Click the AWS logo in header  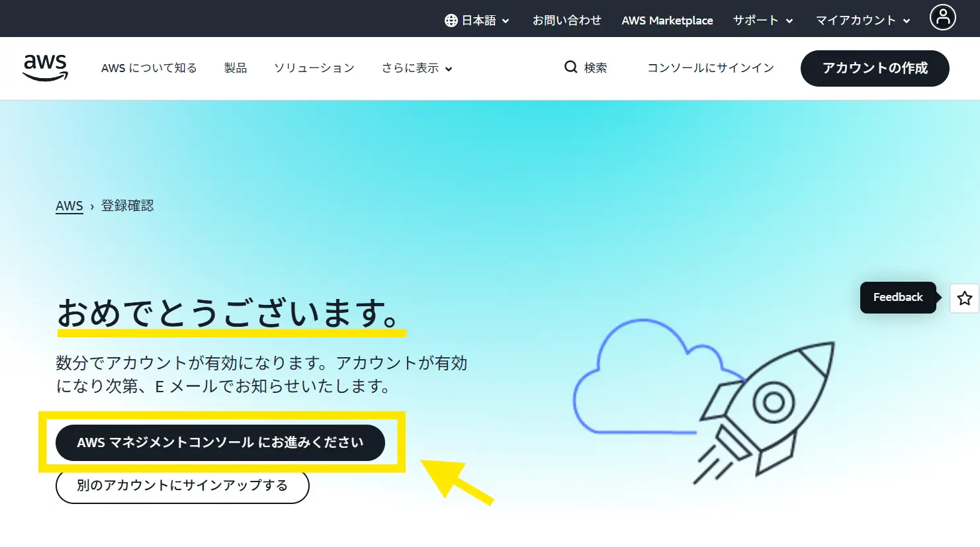pyautogui.click(x=45, y=67)
